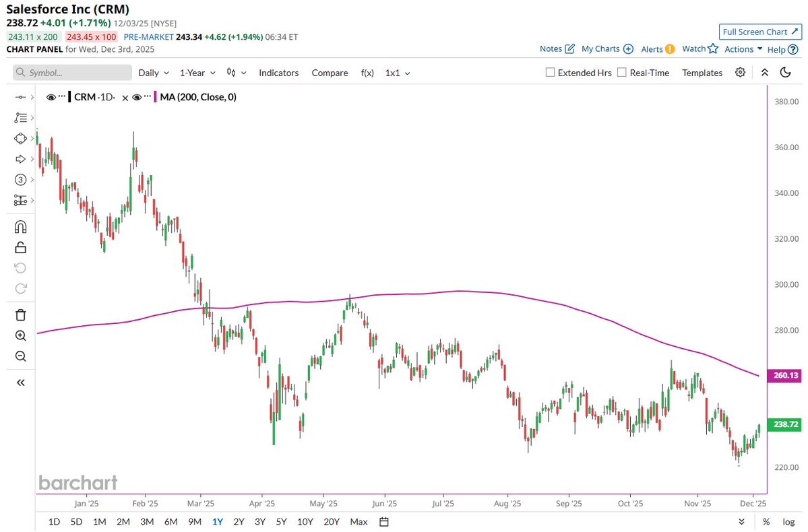Open the calendar date range picker

(384, 522)
